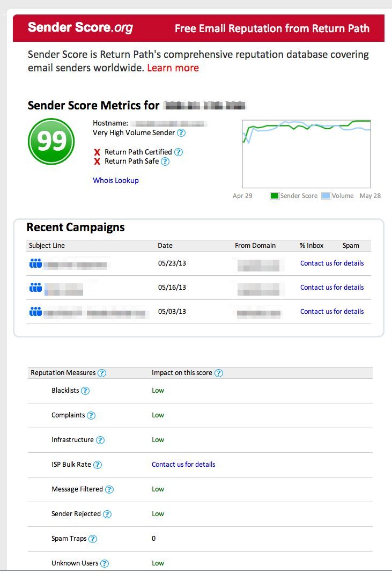Click people icon of 05/23/13 campaign
Viewport: 392px width, 573px height.
(35, 263)
